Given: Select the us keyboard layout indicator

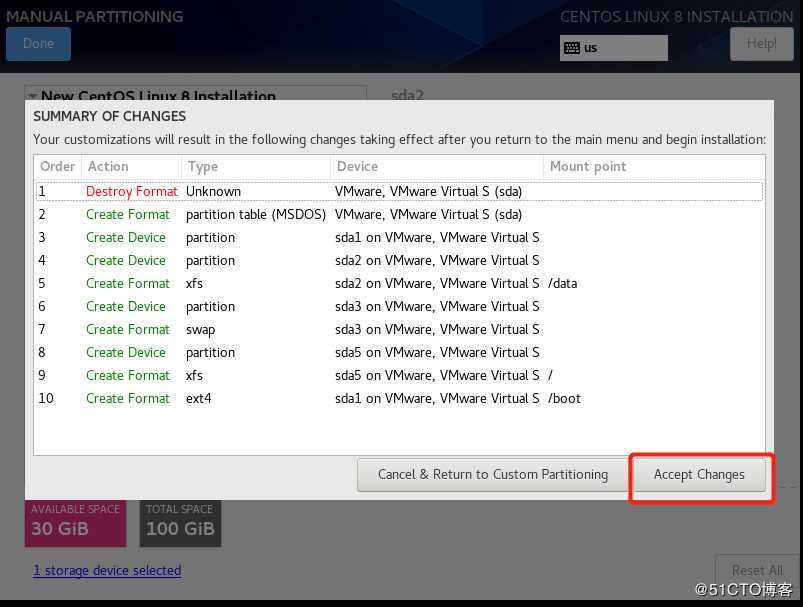Looking at the screenshot, I should pyautogui.click(x=614, y=48).
